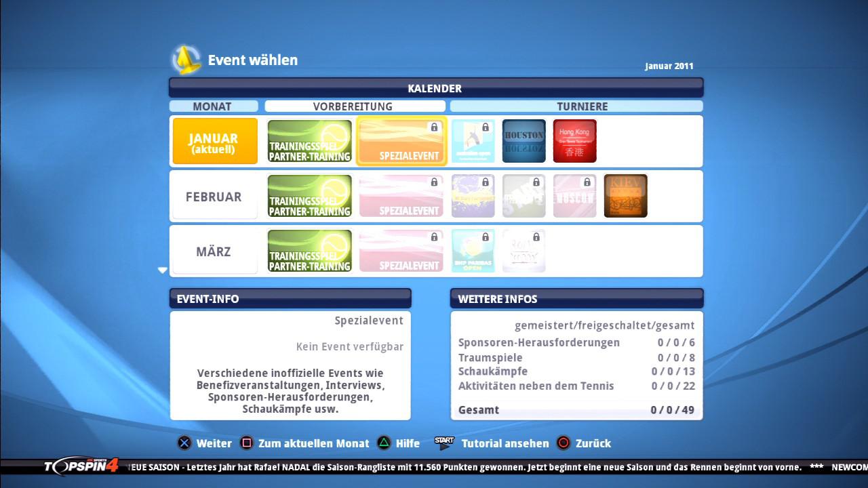
Task: Click the '0 / 0 / 8' value
Action: pos(676,358)
